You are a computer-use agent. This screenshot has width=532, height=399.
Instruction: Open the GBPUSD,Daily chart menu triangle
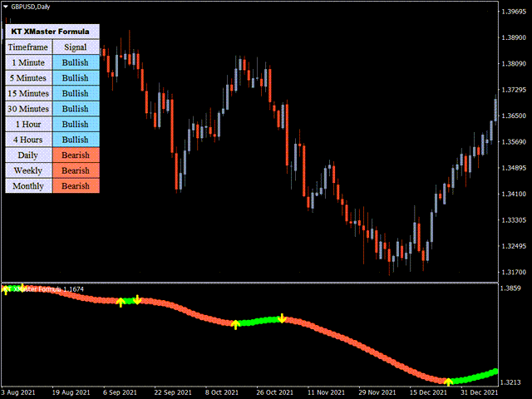tap(6, 7)
